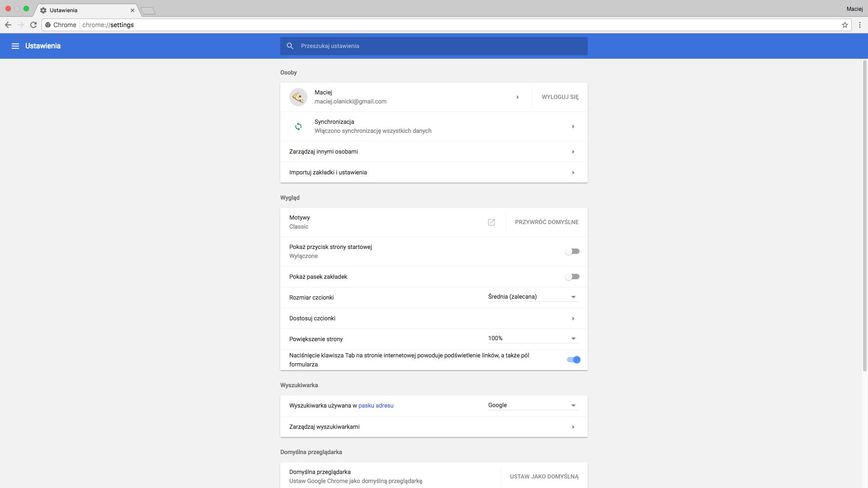Viewport: 868px width, 488px height.
Task: Click the pasku adresu link
Action: (376, 406)
